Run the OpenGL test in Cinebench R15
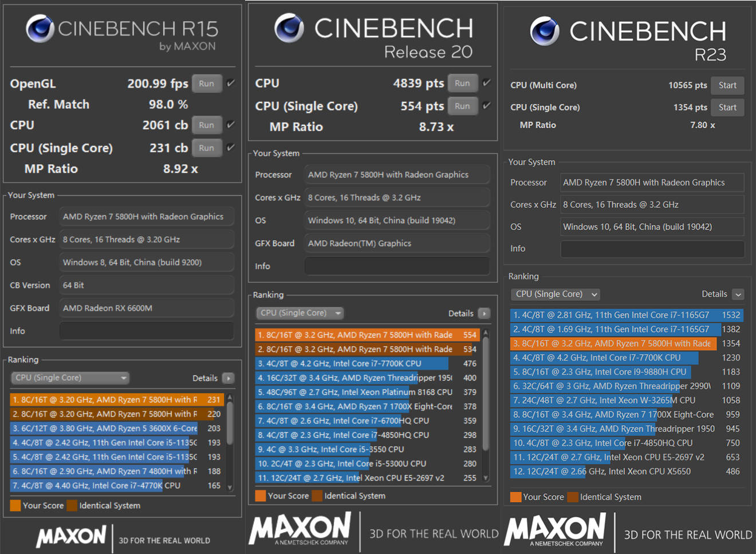 207,84
